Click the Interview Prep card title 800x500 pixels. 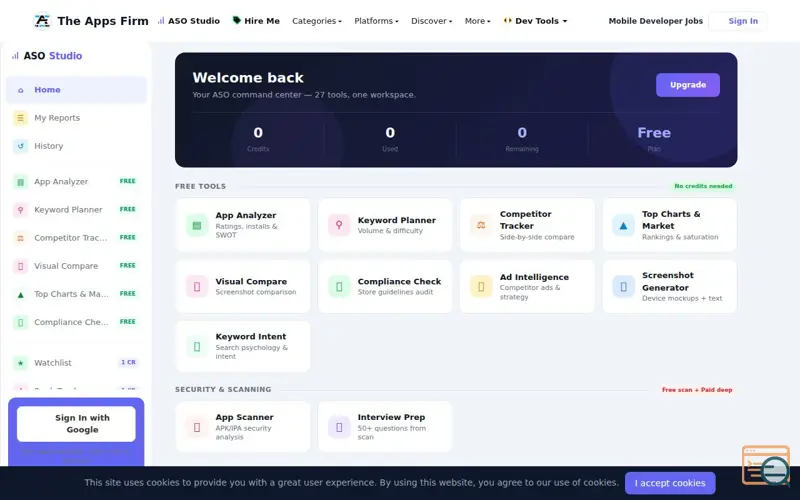391,417
